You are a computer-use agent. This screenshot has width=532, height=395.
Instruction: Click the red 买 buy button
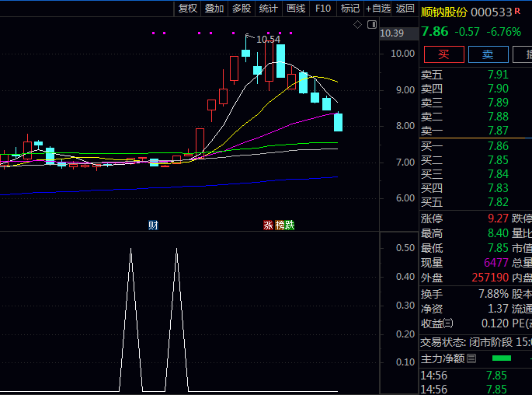pyautogui.click(x=443, y=54)
